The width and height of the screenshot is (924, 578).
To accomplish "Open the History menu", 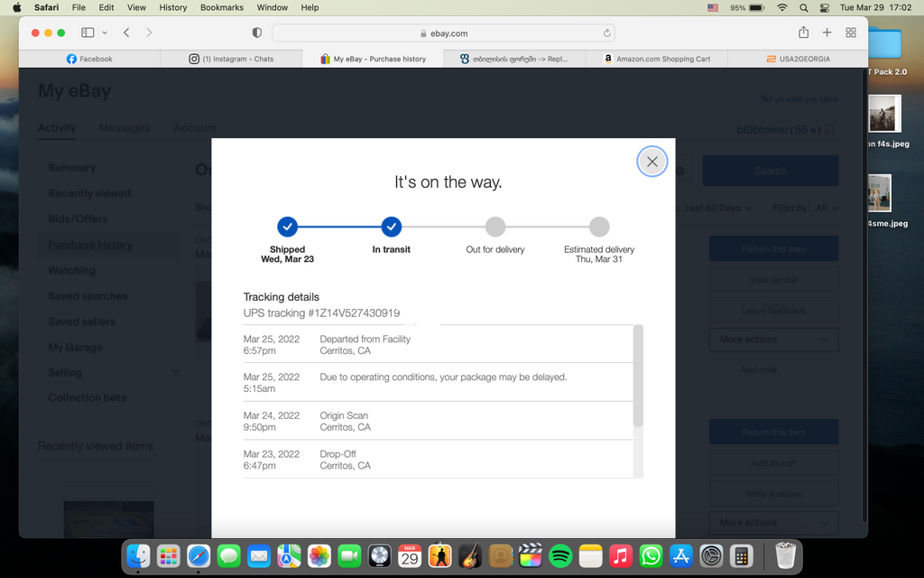I will point(172,7).
